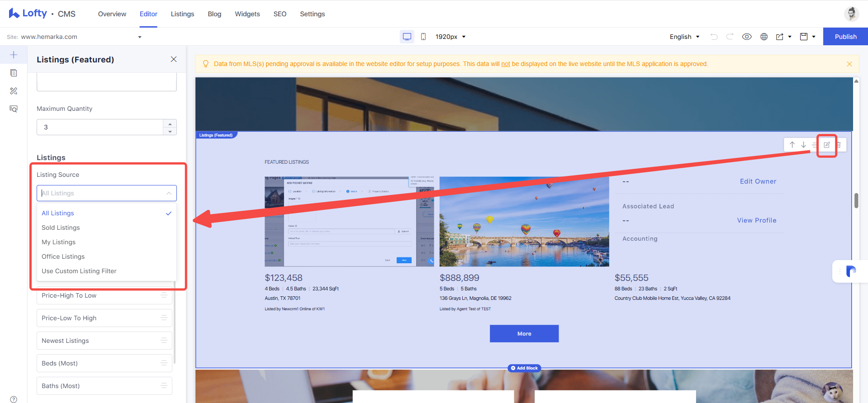Select the Price-High To Low sort row
This screenshot has width=868, height=403.
tap(104, 295)
